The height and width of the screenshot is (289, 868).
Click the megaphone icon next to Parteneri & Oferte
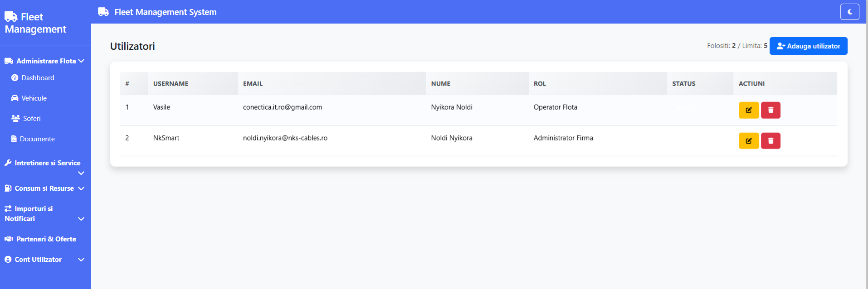pyautogui.click(x=9, y=239)
